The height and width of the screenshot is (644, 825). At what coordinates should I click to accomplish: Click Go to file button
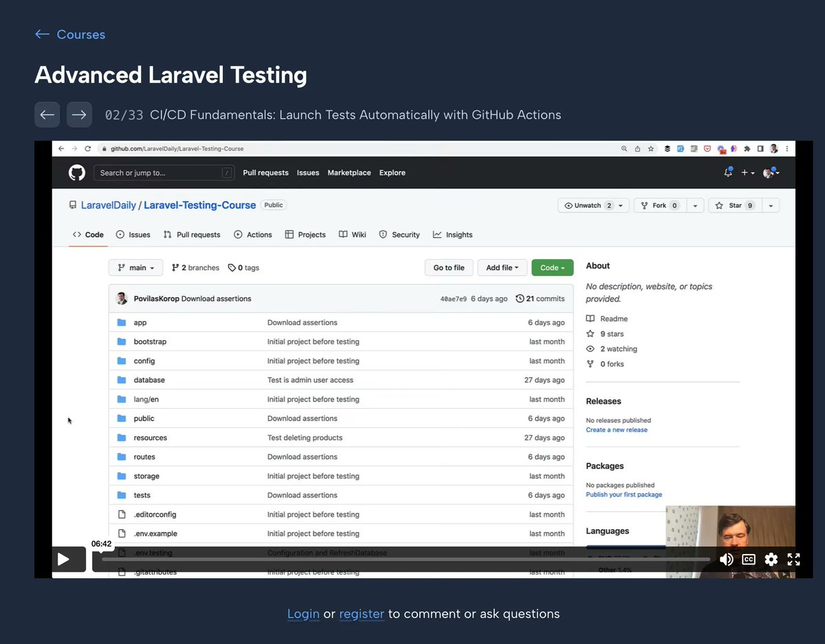[449, 268]
